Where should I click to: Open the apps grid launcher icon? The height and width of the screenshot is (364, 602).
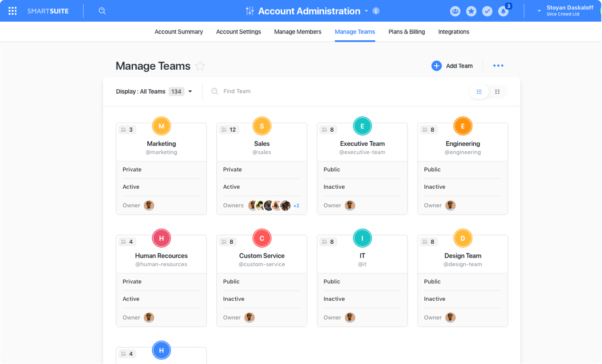tap(13, 11)
